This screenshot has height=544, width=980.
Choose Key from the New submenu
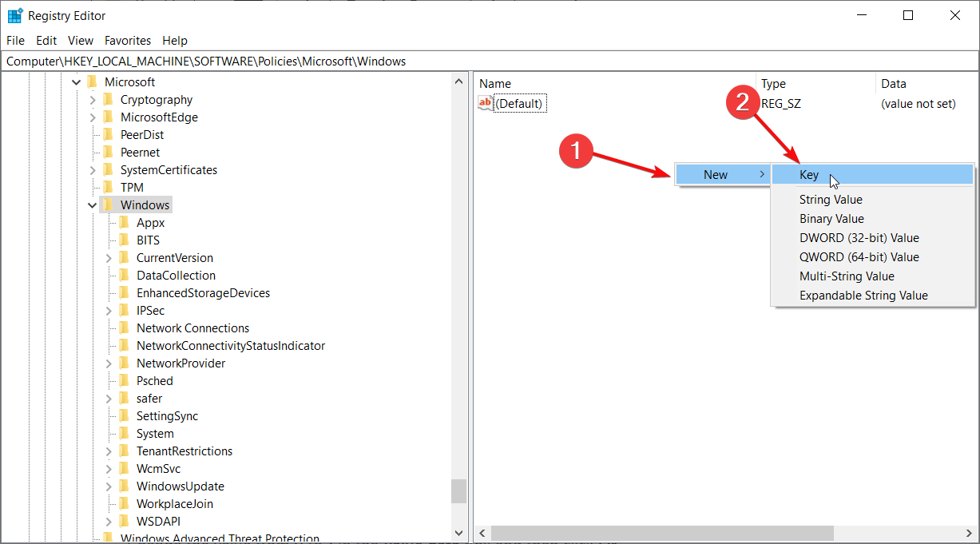pos(872,175)
